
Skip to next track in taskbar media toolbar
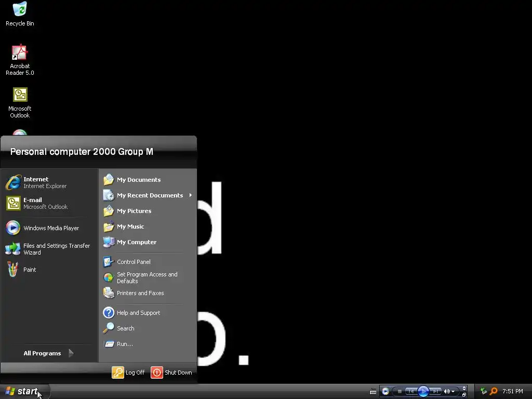[435, 391]
